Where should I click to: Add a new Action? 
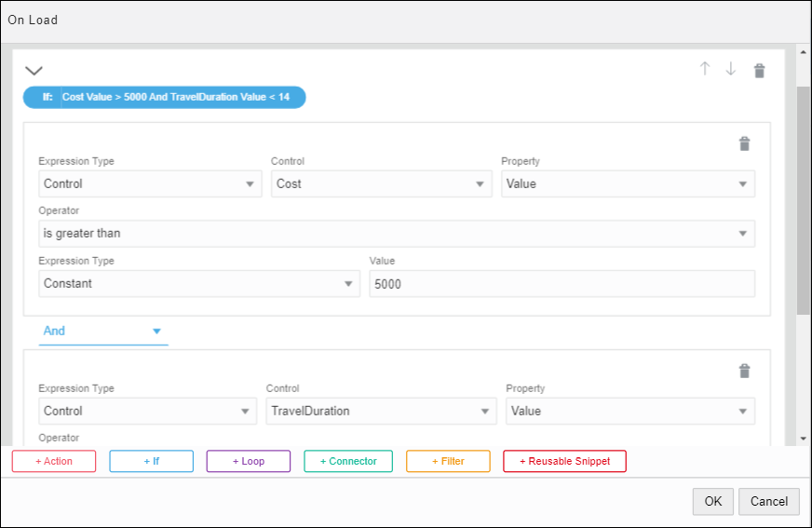pos(54,461)
